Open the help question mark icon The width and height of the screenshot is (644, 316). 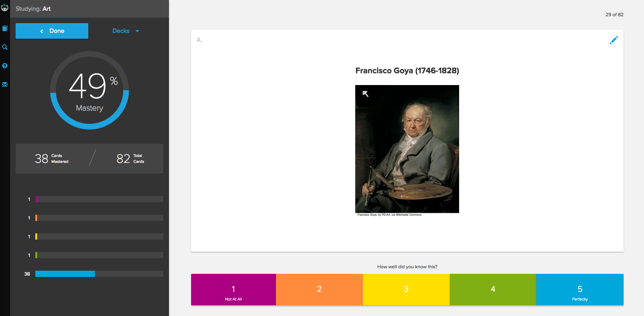click(x=5, y=66)
